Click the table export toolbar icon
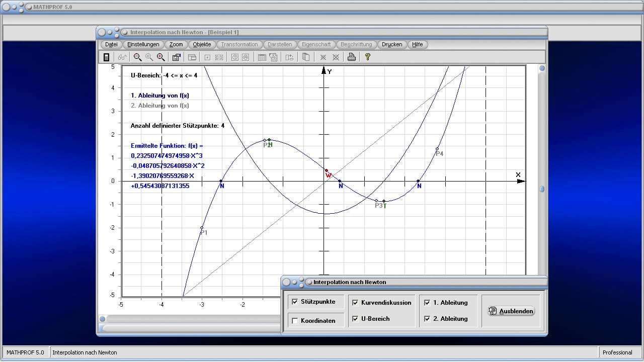This screenshot has height=362, width=644. [273, 57]
